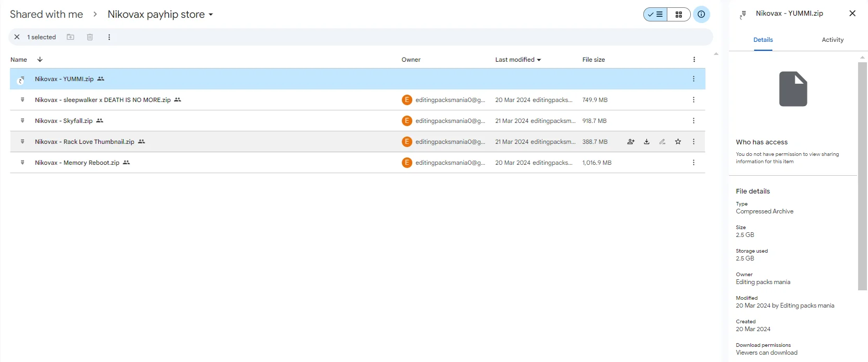Download the Rack Love Thumbnail.zip file
Screen dimensions: 868x362
point(646,142)
